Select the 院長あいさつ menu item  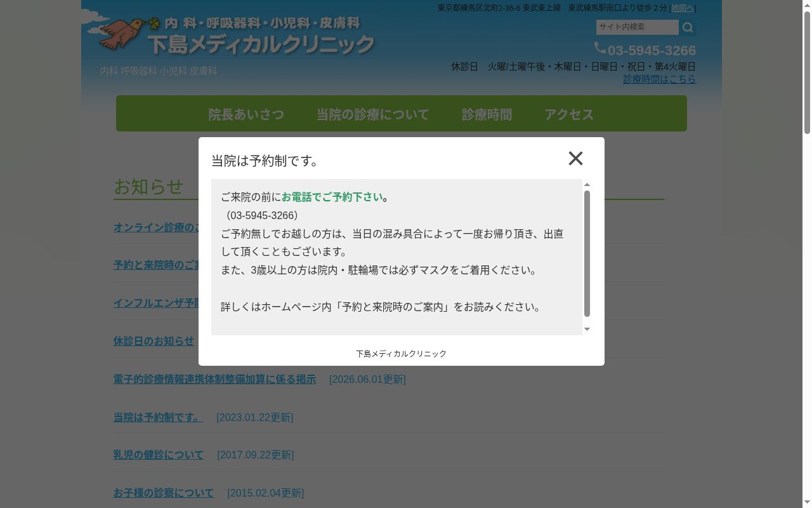(x=246, y=114)
